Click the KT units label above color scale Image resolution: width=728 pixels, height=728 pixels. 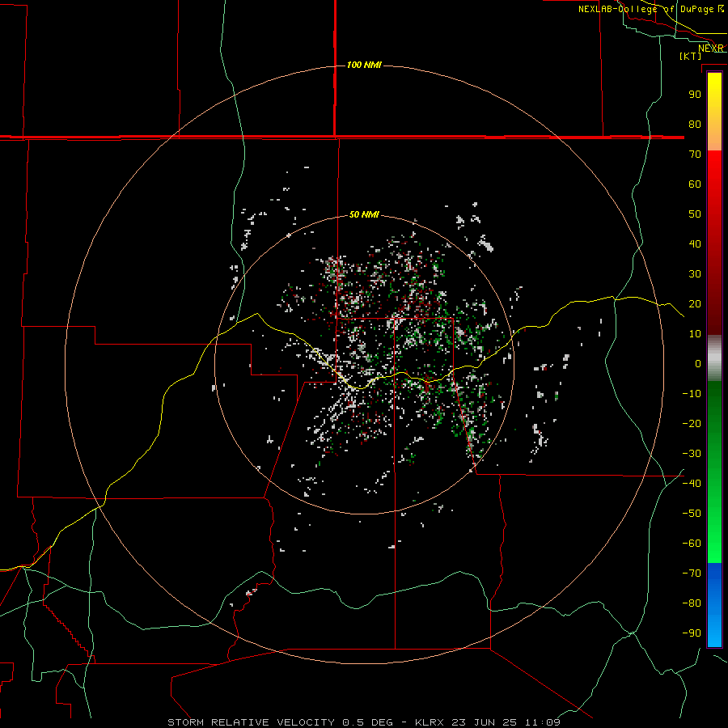coord(691,56)
